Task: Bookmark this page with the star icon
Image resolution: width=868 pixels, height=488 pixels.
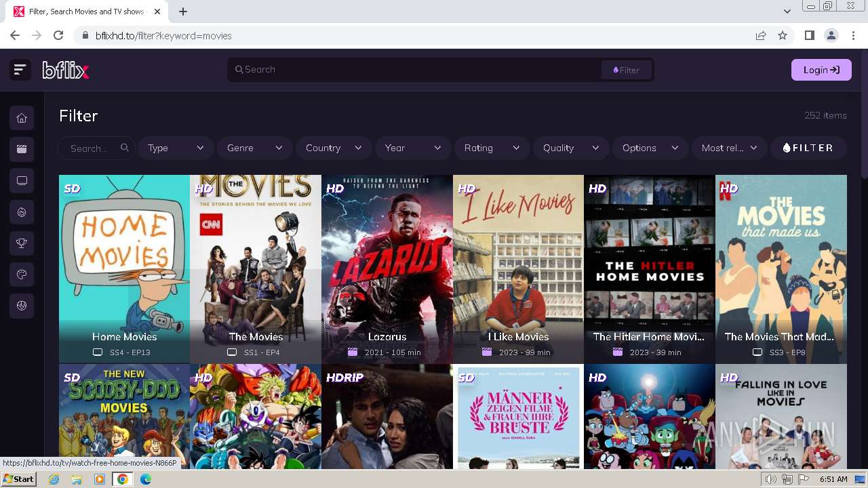Action: (x=783, y=35)
